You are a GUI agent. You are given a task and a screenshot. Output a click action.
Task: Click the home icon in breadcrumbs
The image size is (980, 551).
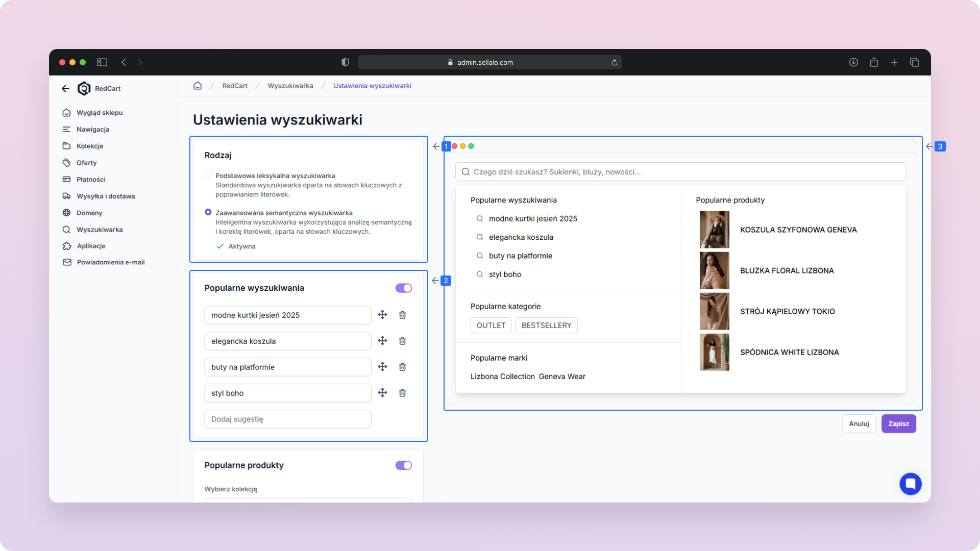pos(198,86)
